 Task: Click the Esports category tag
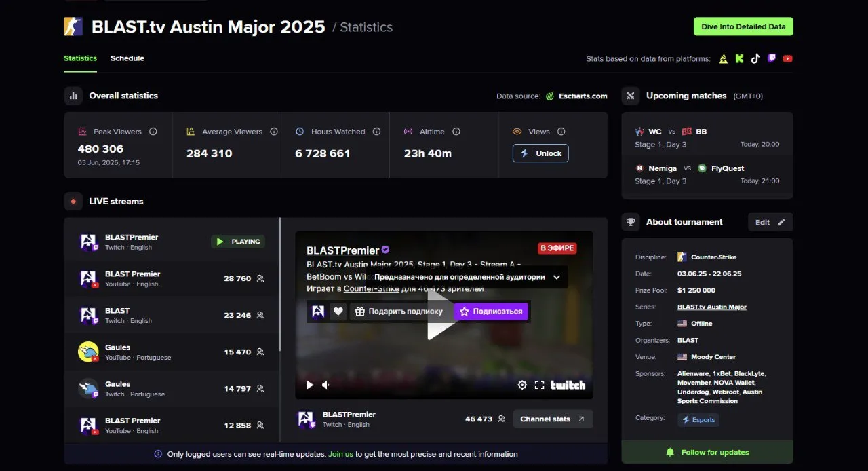pyautogui.click(x=698, y=420)
